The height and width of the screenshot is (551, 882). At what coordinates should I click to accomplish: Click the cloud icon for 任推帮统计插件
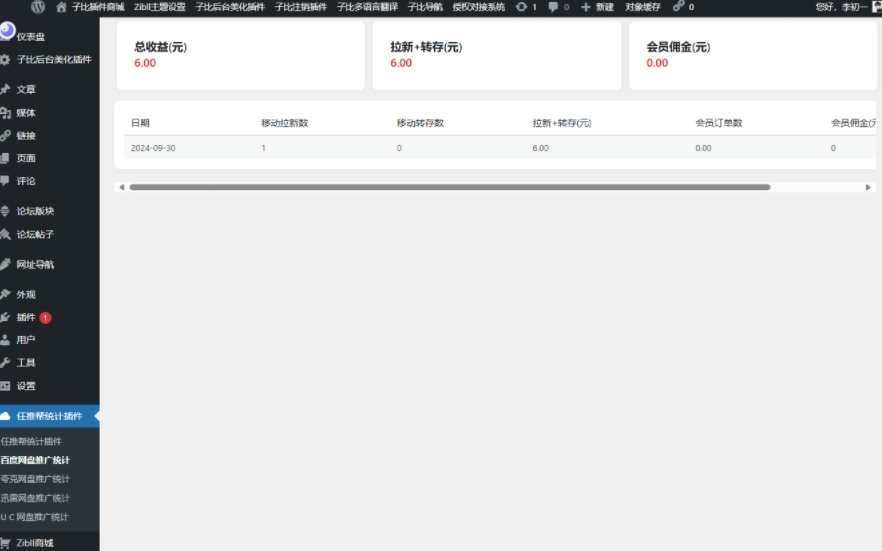(5, 416)
